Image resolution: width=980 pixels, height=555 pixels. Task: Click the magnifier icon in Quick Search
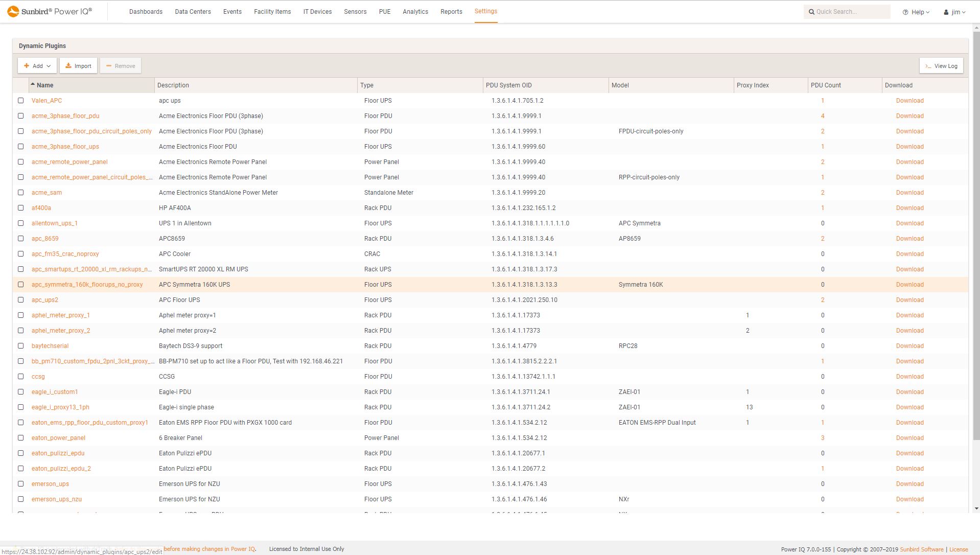click(x=812, y=11)
